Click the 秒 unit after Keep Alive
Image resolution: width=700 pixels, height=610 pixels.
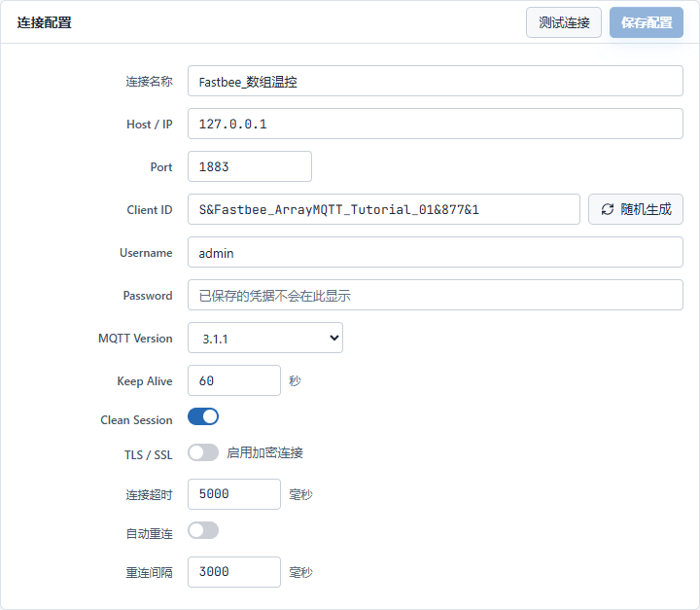(296, 380)
